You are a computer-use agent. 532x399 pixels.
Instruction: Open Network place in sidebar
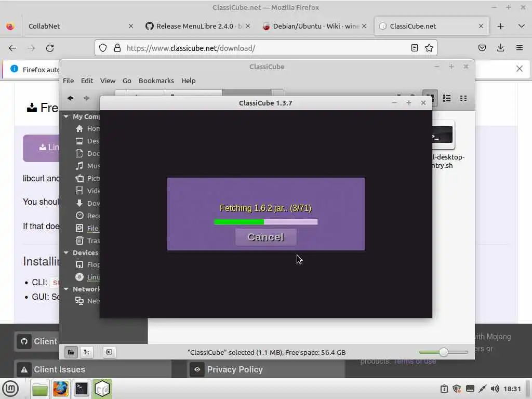tap(87, 301)
